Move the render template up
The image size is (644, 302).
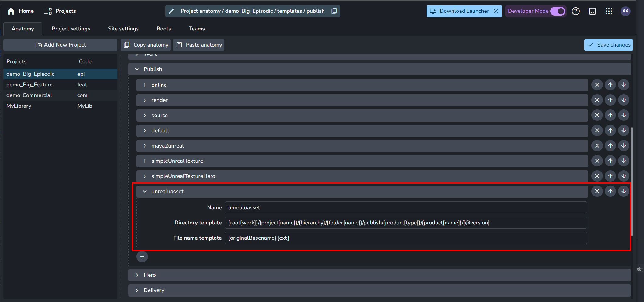pos(611,100)
